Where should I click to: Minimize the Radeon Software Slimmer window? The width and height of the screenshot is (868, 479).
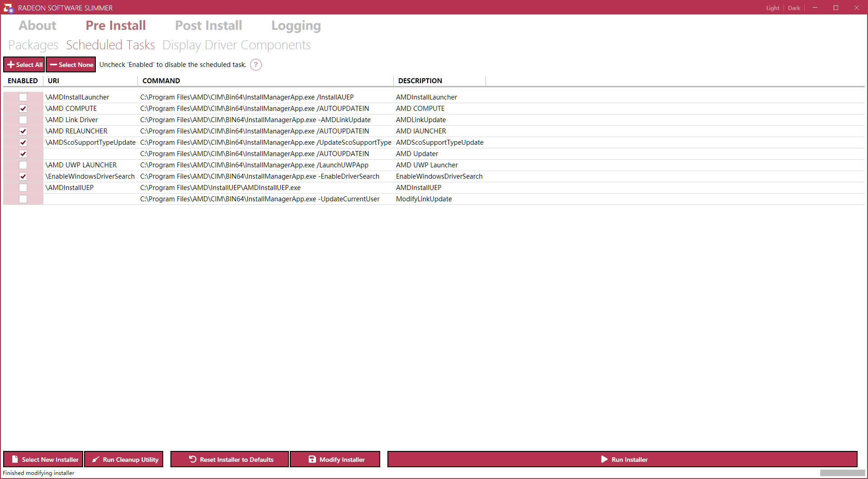(815, 8)
